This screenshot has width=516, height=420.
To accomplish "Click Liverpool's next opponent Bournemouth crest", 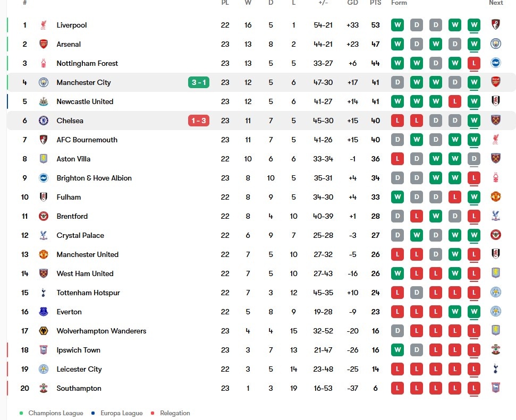I will pos(496,24).
